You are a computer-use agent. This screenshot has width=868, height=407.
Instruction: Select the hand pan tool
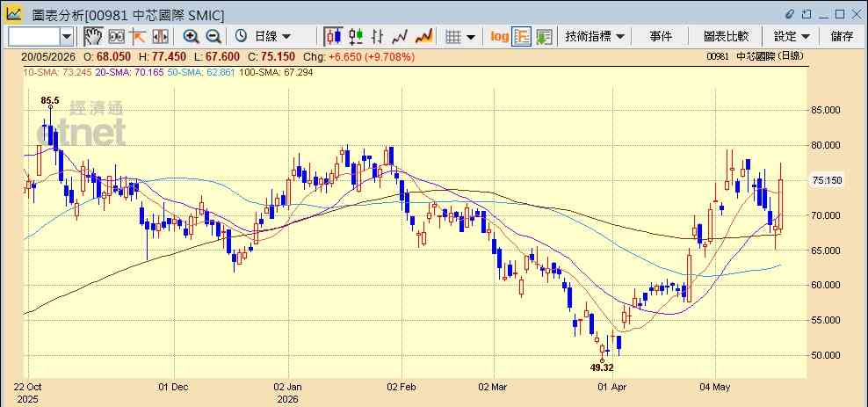[93, 37]
